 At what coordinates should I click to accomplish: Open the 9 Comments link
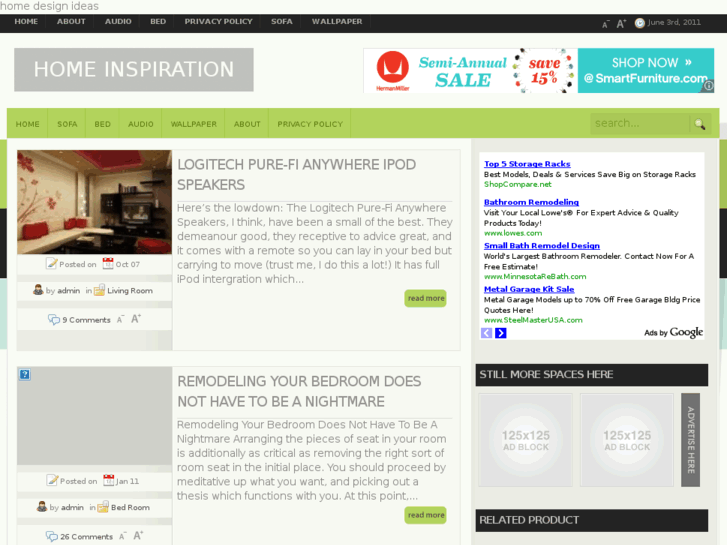click(x=86, y=320)
